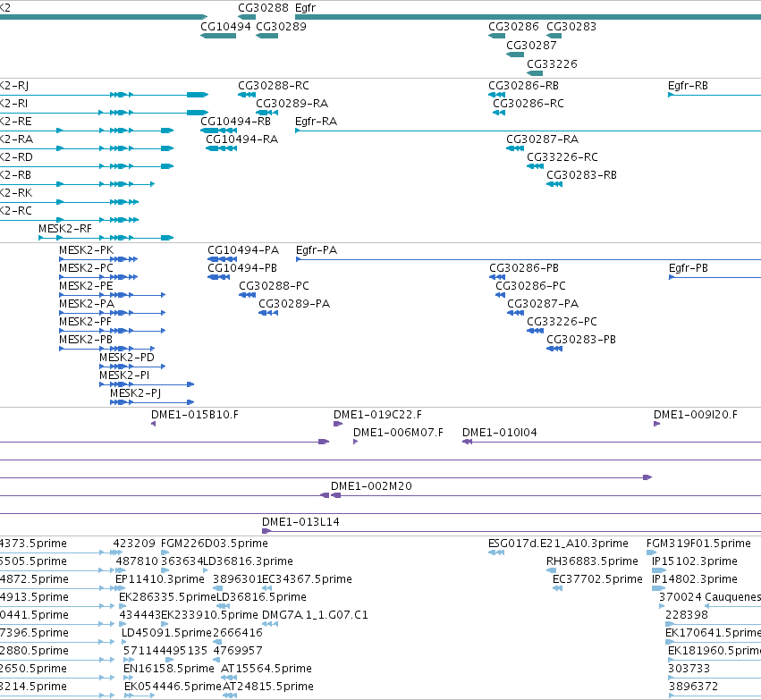Click the ESG017d.E21_A10.3prime EST label
This screenshot has height=700, width=761.
(558, 543)
